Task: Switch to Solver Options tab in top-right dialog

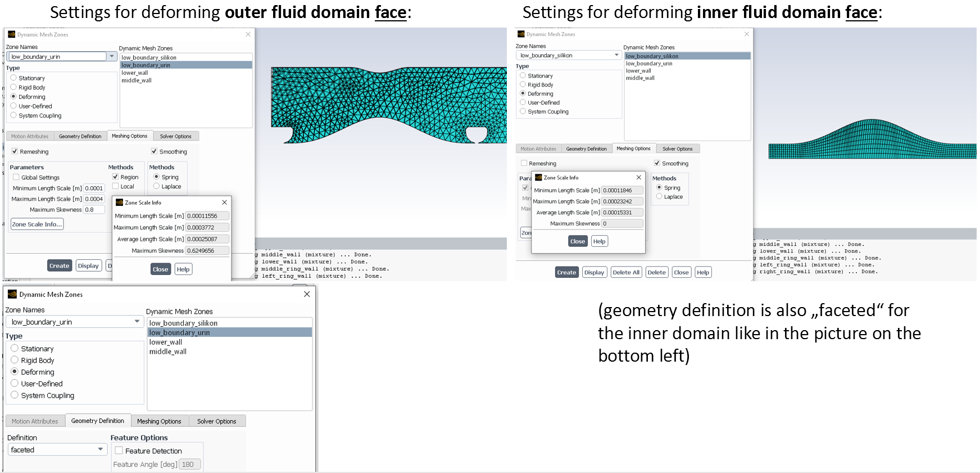Action: pos(677,148)
